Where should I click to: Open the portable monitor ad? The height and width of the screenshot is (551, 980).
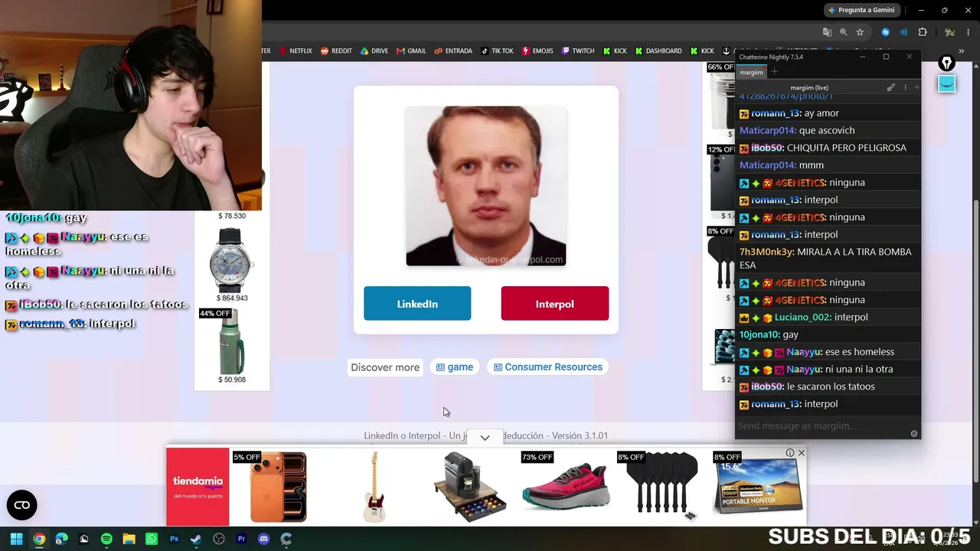[758, 487]
